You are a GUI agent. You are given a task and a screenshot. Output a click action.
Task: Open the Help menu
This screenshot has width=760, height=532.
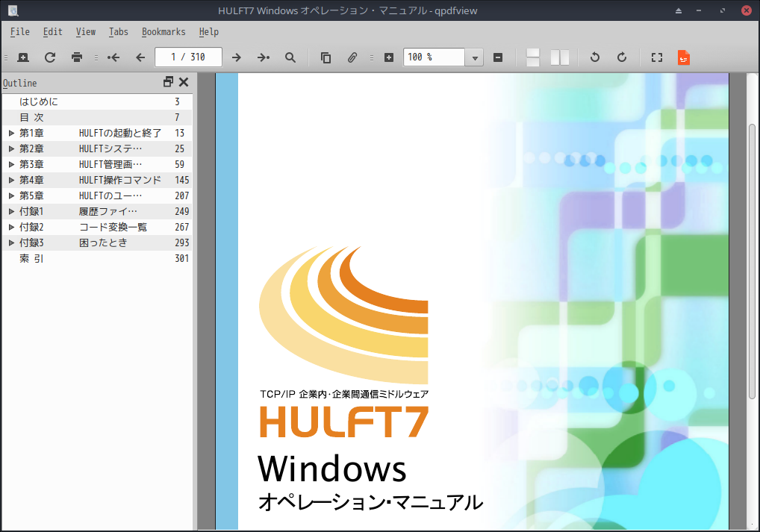[208, 32]
